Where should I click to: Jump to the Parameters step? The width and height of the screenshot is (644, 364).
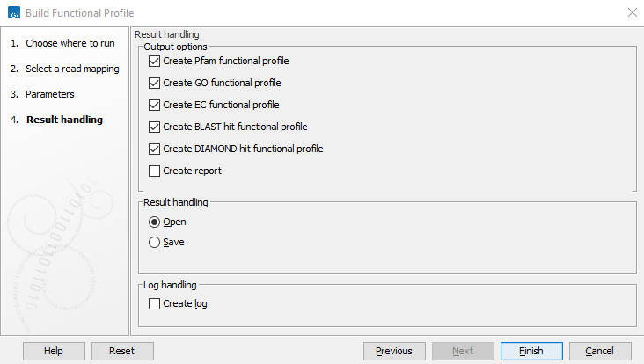click(50, 94)
